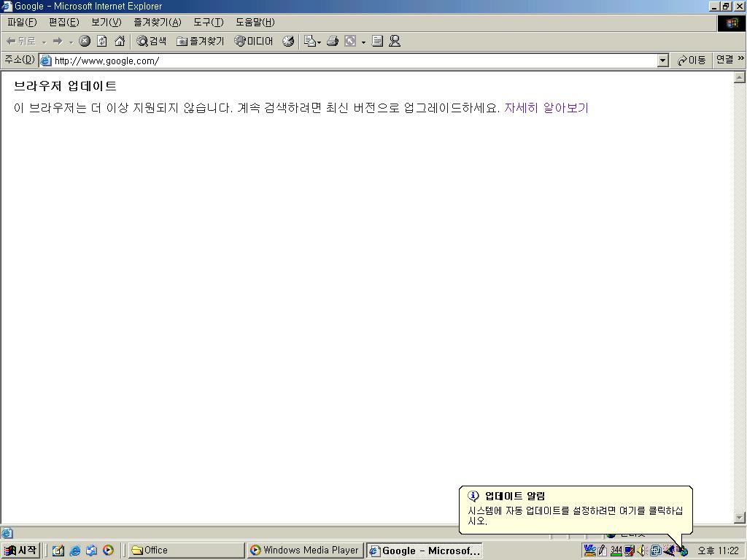This screenshot has height=560, width=747.
Task: Launch Internet Explorer from Quick Launch
Action: [x=75, y=551]
